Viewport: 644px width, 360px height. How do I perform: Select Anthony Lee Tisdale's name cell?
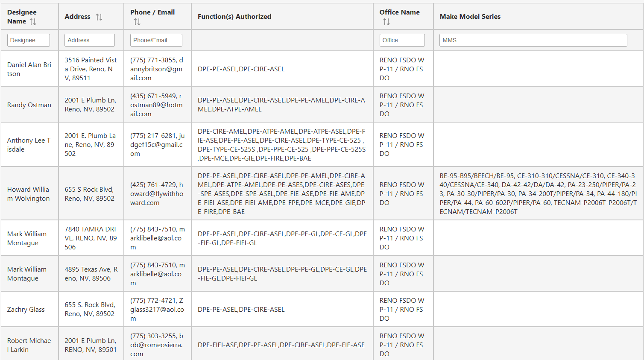(29, 145)
